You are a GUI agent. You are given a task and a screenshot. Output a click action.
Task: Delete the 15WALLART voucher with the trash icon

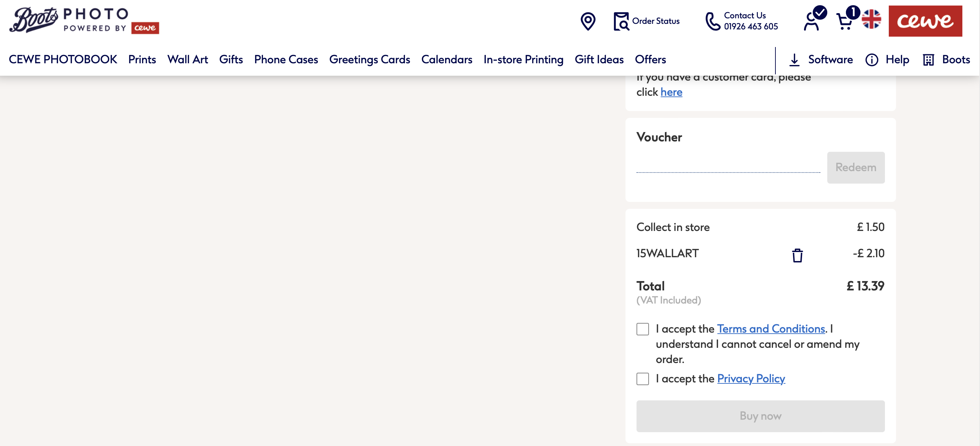pos(797,255)
